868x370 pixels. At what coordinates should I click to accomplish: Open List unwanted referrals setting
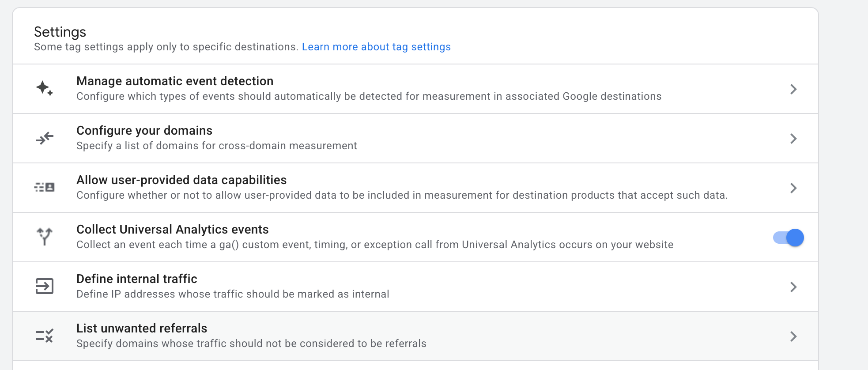coord(142,328)
